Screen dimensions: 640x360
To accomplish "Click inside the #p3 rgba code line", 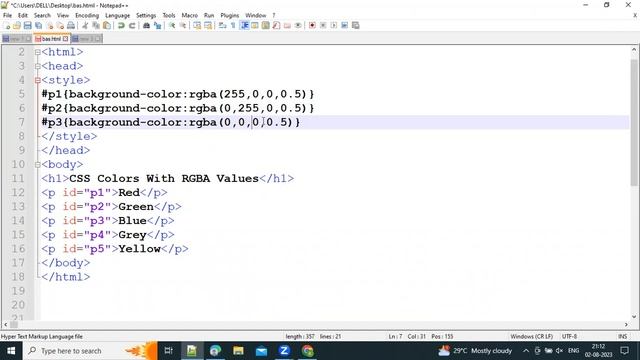I will coord(171,122).
